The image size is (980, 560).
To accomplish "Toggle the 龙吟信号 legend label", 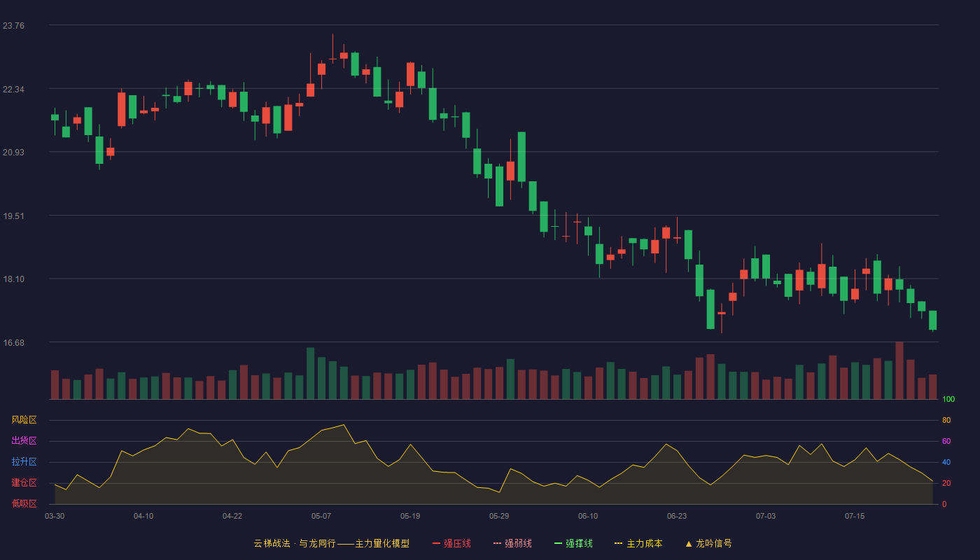I will pos(714,543).
